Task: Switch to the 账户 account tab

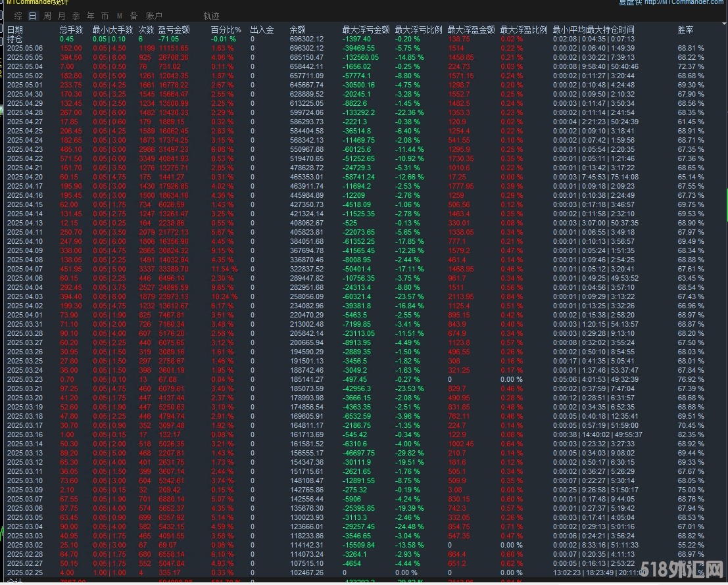Action: coord(154,16)
